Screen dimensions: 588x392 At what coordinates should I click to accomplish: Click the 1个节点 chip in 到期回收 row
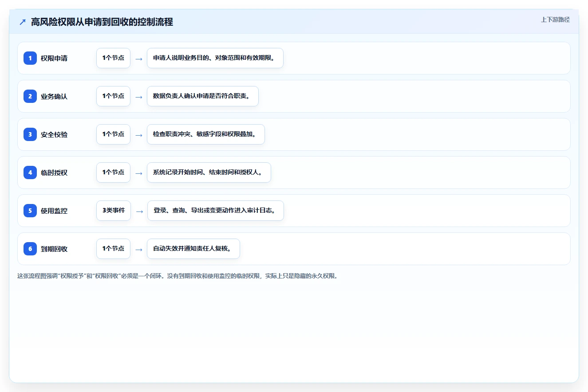coord(113,249)
